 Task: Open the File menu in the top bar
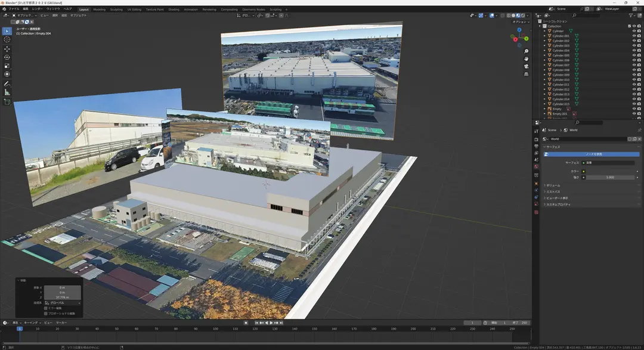coord(14,8)
